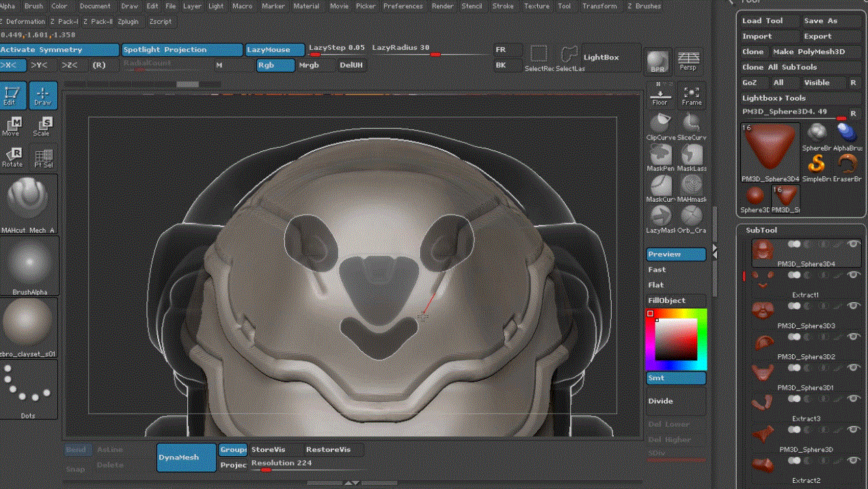
Task: Select the MaskCurve brush
Action: (x=660, y=189)
